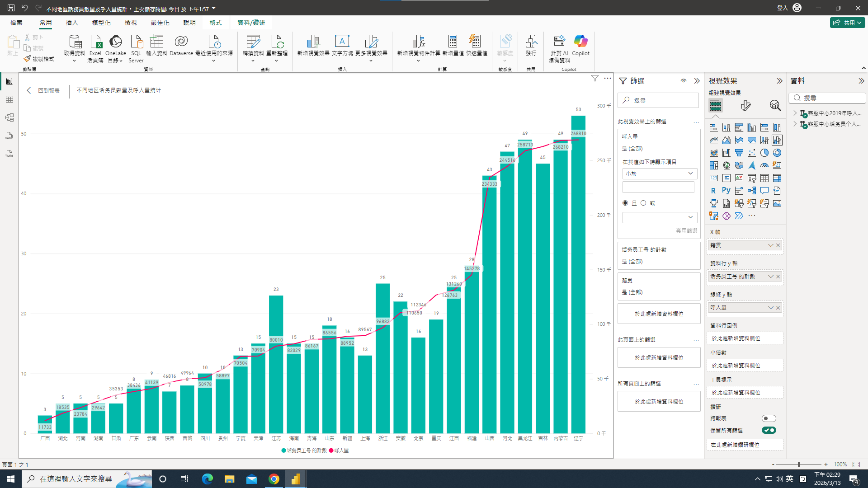
Task: Select the 或 radio button
Action: click(643, 203)
